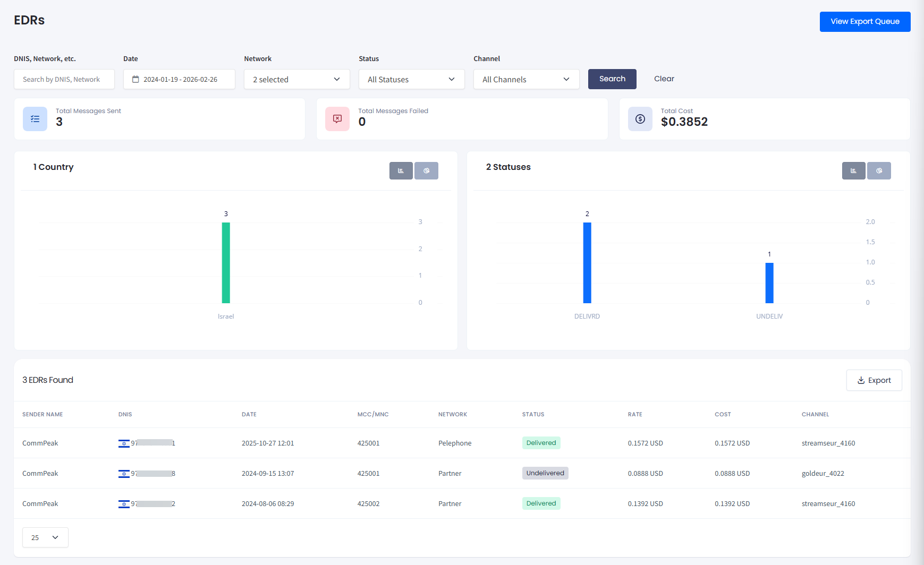Select the SENDER NAME column header
The height and width of the screenshot is (565, 924).
(43, 414)
